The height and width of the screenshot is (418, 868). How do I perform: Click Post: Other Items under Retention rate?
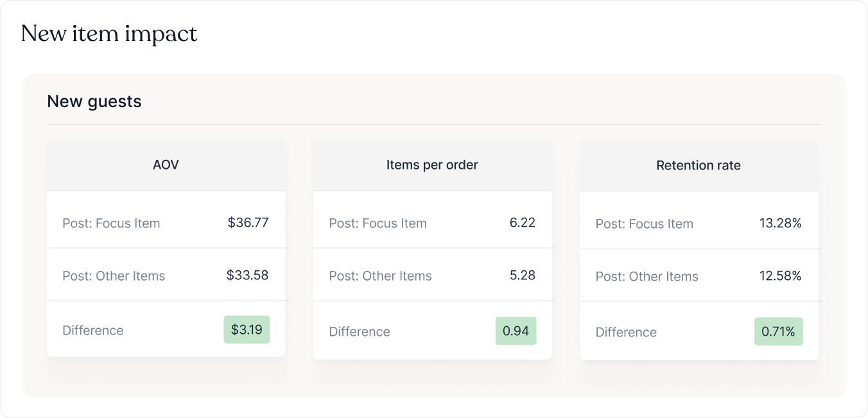(x=647, y=277)
